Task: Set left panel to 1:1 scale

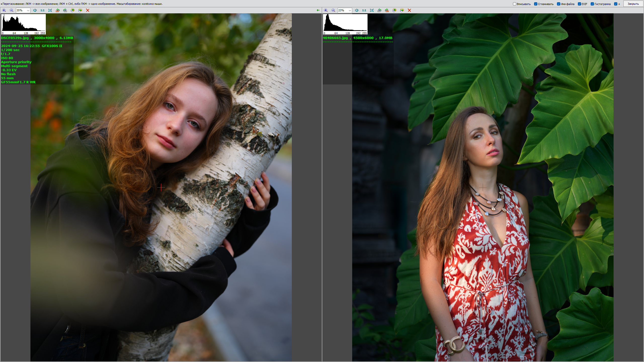Action: (x=43, y=10)
